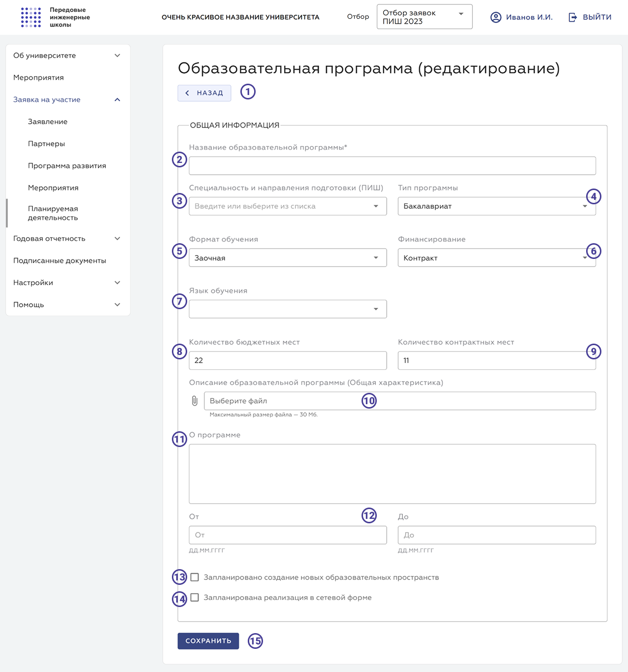The height and width of the screenshot is (672, 628).
Task: Click the paperclip attachment icon
Action: (195, 401)
